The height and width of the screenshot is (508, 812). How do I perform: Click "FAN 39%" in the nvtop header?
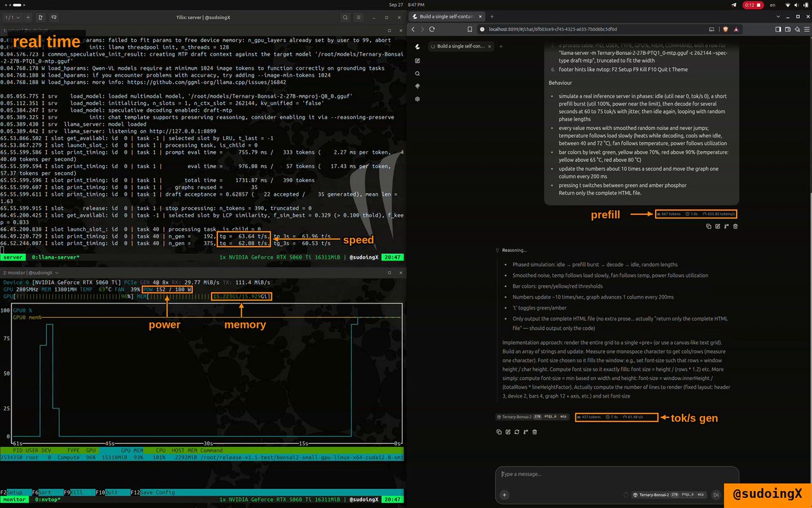(x=128, y=289)
